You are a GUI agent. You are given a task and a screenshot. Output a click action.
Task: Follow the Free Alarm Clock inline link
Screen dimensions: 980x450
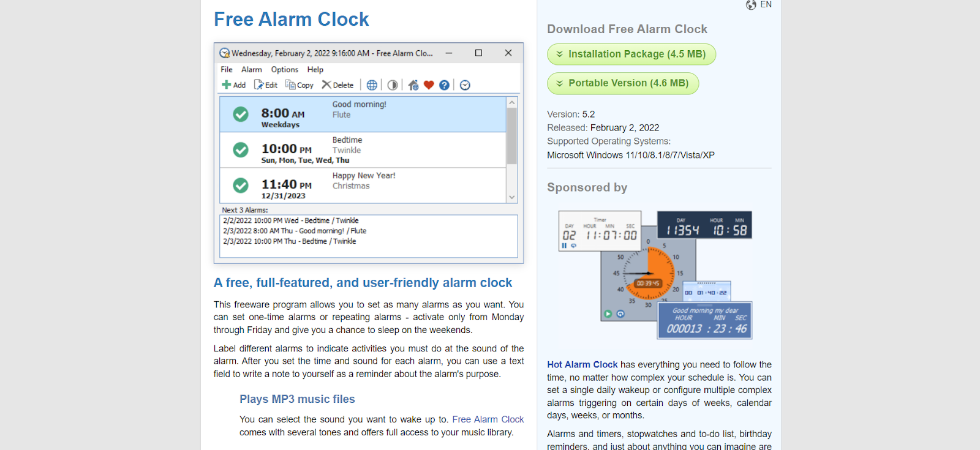(488, 419)
